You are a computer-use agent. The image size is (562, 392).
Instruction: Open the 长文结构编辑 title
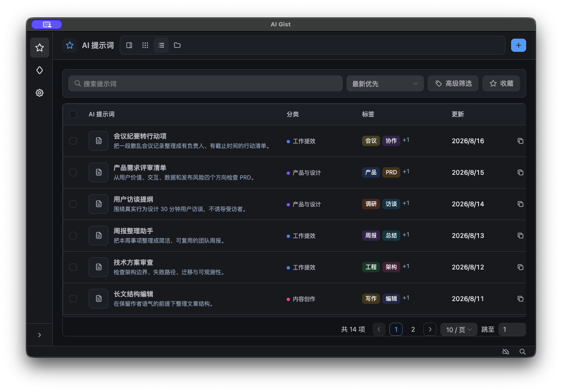tap(133, 294)
